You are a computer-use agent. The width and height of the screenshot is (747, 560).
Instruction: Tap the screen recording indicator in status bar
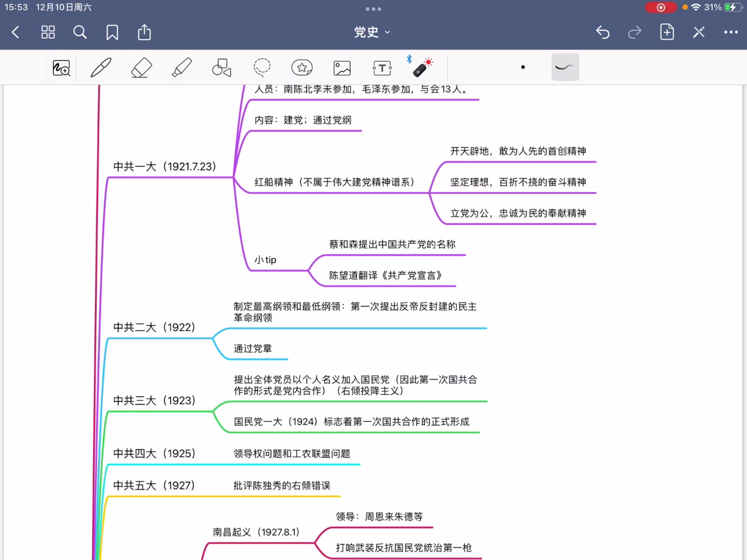pos(660,7)
